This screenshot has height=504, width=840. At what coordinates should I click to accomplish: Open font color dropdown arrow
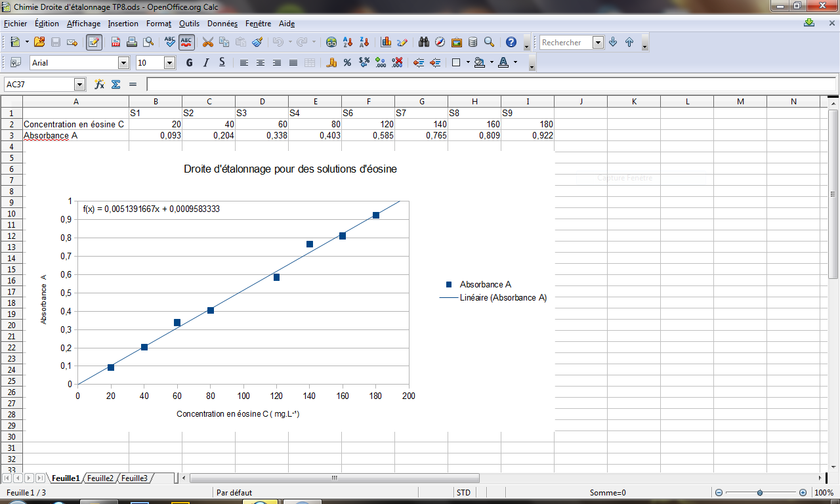tap(515, 63)
